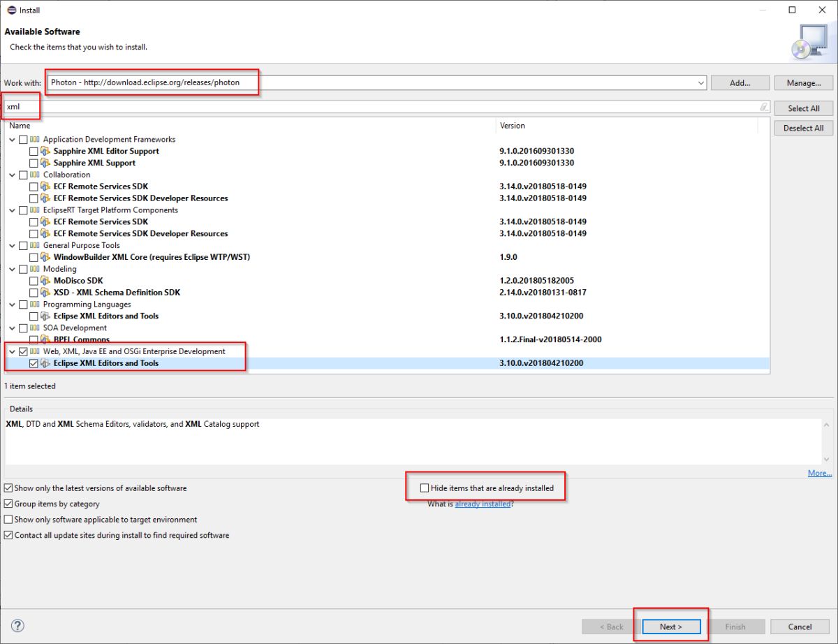Click the MoDisco SDK feature icon

[x=46, y=281]
